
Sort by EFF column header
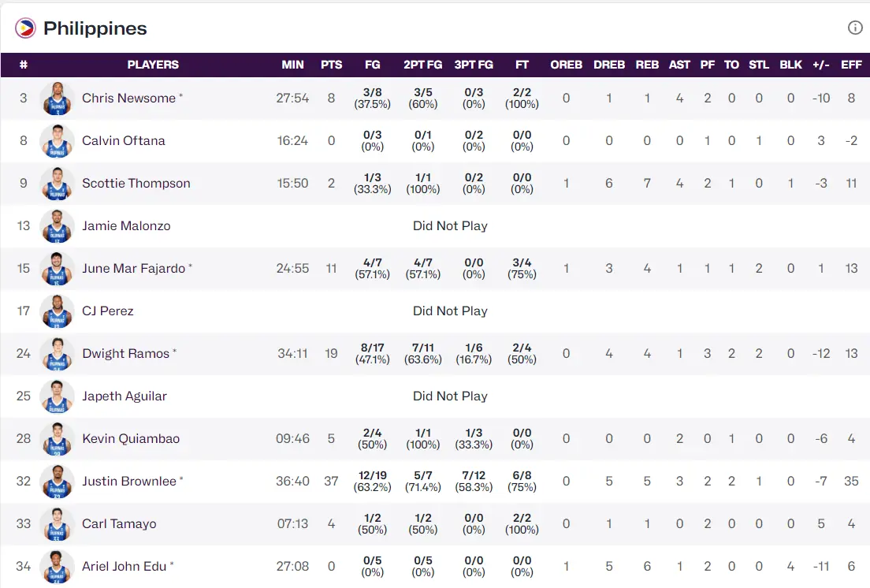coord(851,65)
